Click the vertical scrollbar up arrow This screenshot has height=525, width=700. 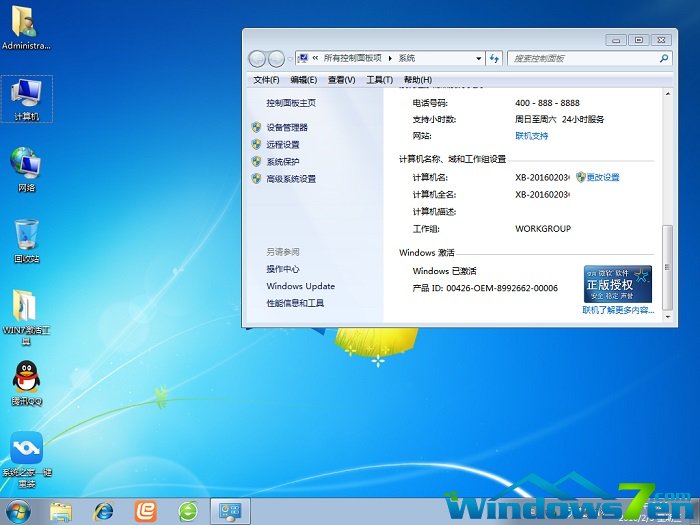667,93
